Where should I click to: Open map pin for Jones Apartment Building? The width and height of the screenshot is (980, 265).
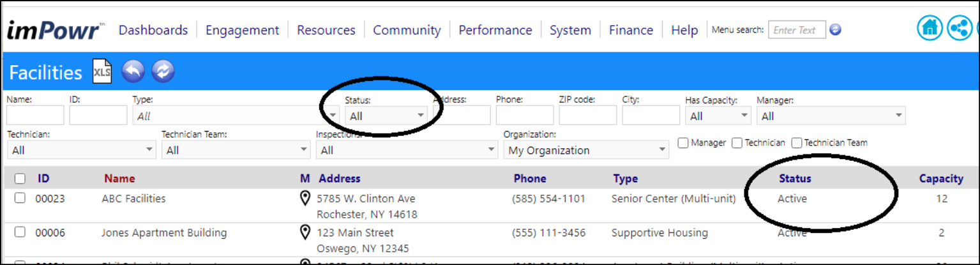[305, 232]
